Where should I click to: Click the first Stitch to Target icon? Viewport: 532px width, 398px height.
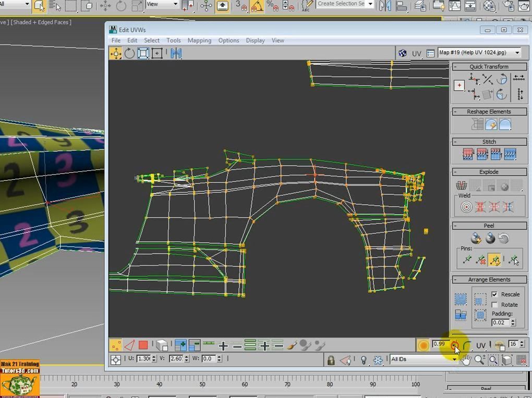tap(467, 154)
